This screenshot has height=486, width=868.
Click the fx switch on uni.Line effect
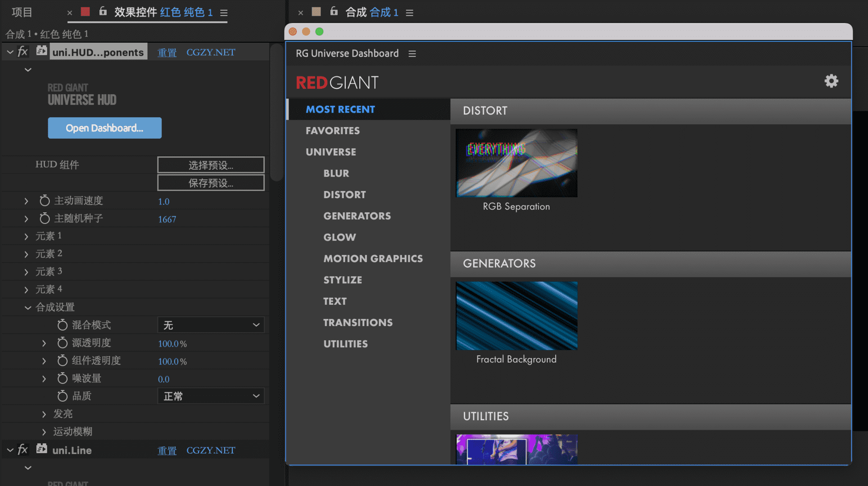tap(23, 450)
